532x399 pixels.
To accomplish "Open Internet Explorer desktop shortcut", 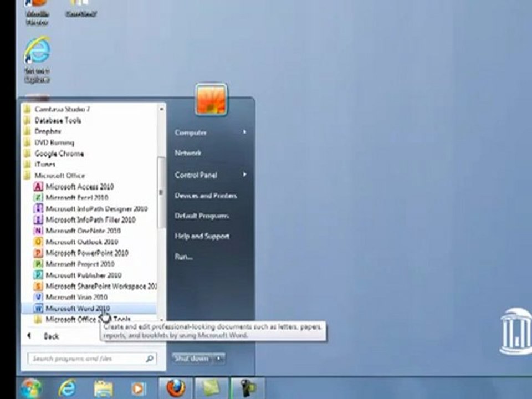I will point(37,60).
